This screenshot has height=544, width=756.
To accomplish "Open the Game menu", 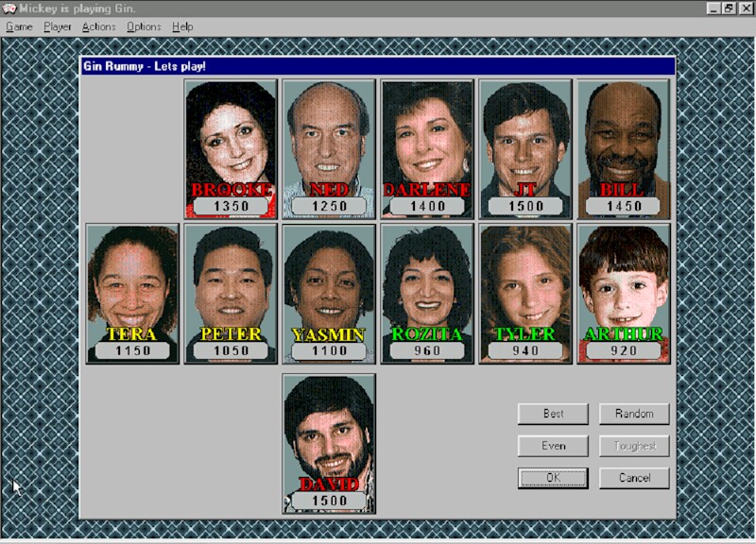I will 19,27.
